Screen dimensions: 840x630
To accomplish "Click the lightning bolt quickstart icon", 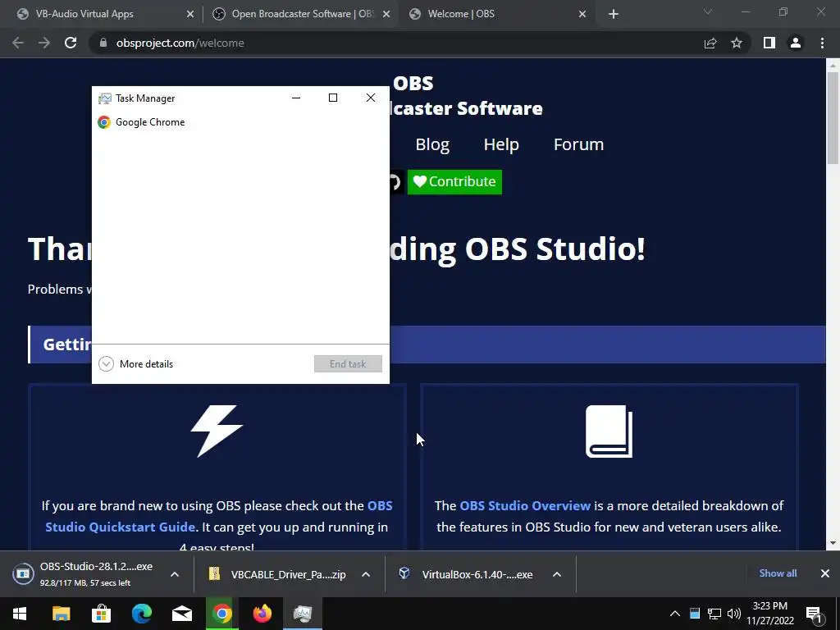I will [217, 431].
